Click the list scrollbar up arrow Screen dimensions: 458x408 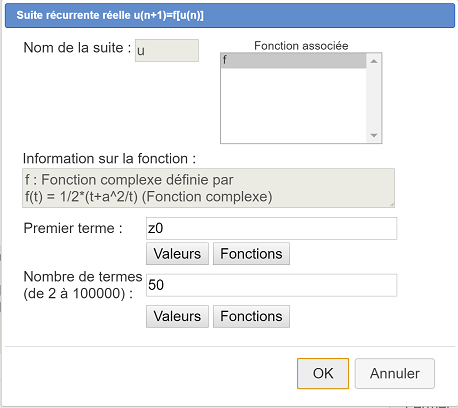pyautogui.click(x=374, y=61)
